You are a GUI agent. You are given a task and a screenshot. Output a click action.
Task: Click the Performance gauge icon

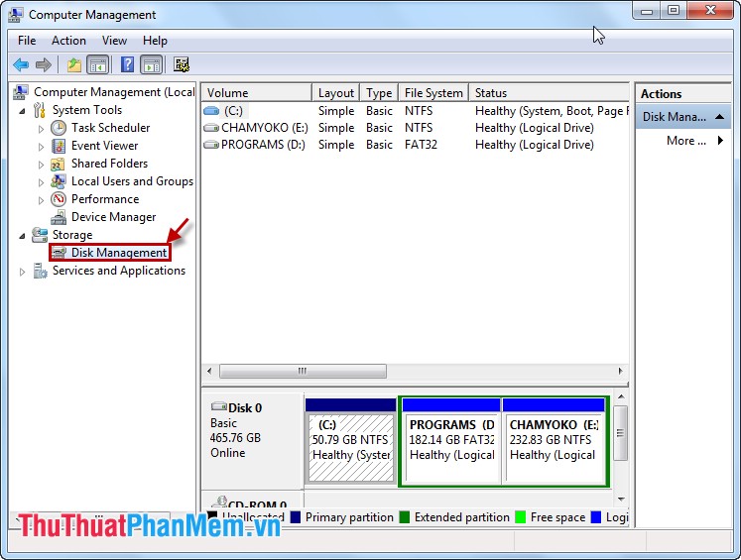point(59,199)
